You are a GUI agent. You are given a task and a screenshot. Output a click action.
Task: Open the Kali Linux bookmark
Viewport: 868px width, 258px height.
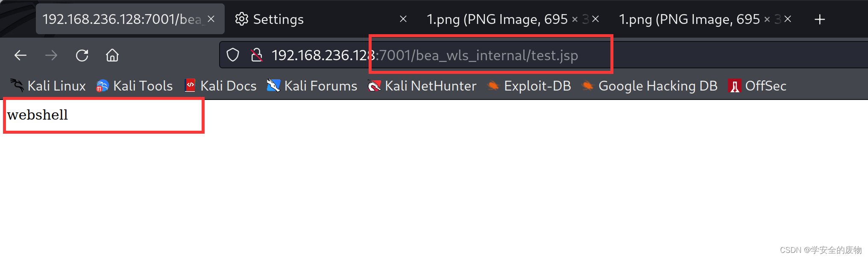[x=56, y=85]
